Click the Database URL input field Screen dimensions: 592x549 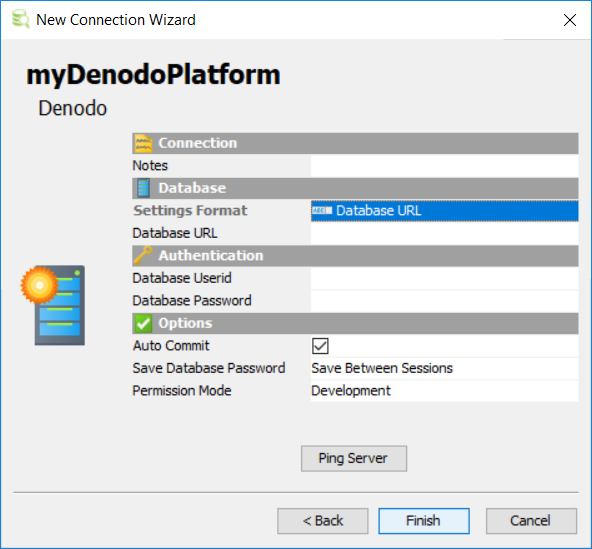444,233
